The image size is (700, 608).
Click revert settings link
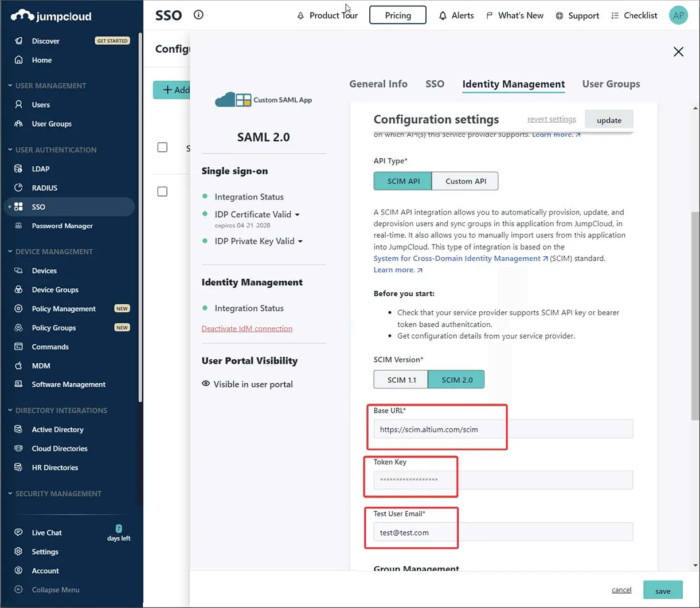552,119
